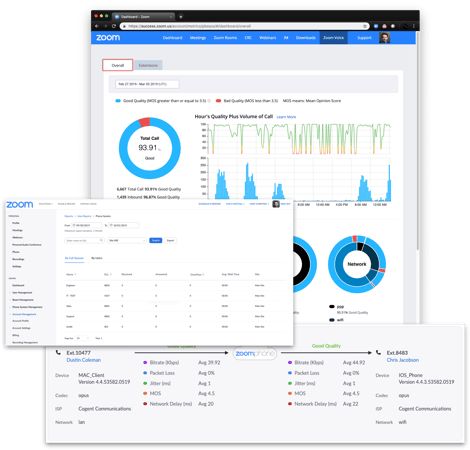Open Zoom Rooms in the dashboard nav bar
The height and width of the screenshot is (450, 470).
(x=225, y=38)
